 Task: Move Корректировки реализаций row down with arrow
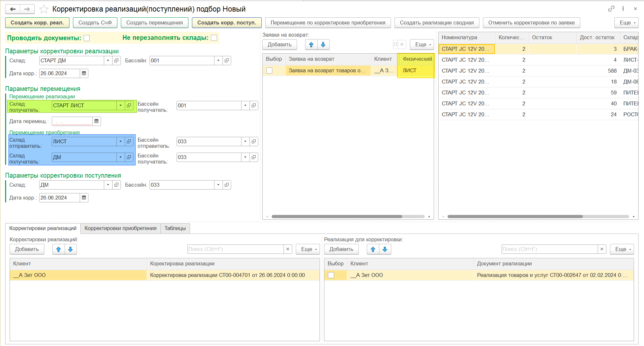coord(70,249)
